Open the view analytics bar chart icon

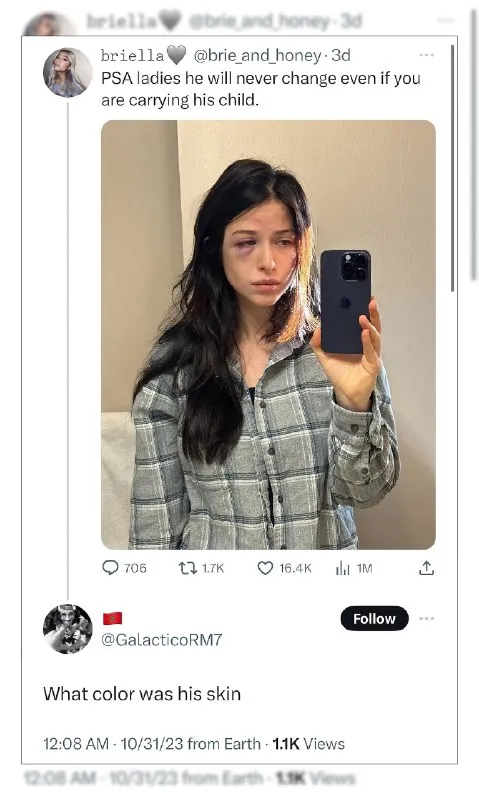point(343,568)
